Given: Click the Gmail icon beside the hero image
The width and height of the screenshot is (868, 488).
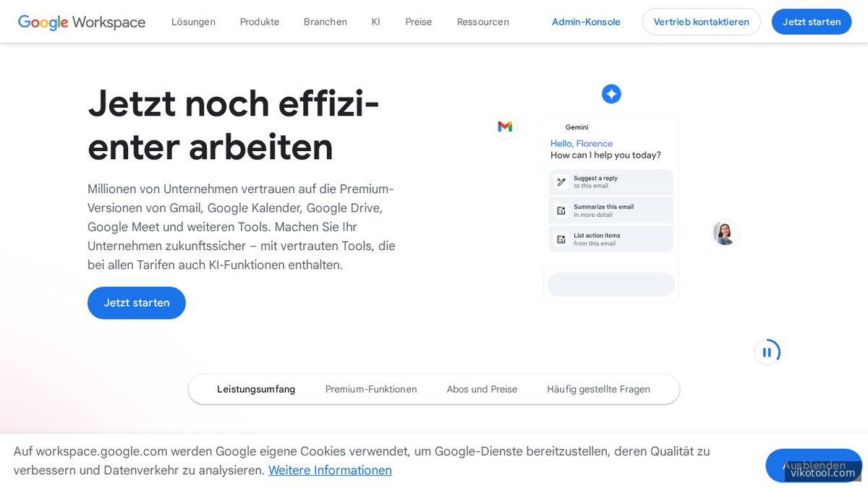Looking at the screenshot, I should (x=504, y=127).
